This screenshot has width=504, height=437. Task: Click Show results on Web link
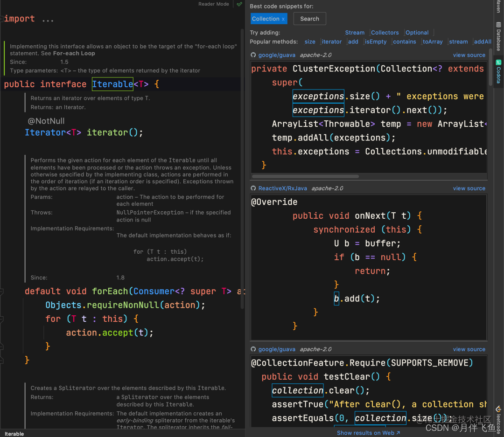pos(368,433)
